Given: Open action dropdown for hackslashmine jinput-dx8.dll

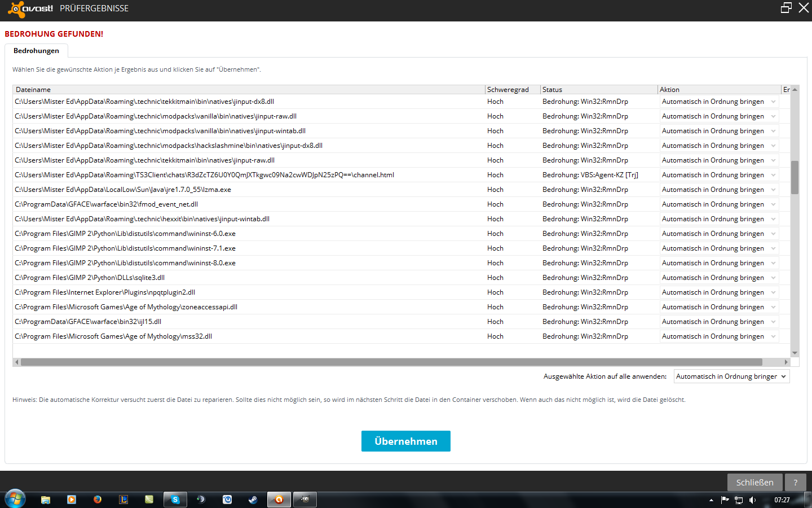Looking at the screenshot, I should 719,146.
